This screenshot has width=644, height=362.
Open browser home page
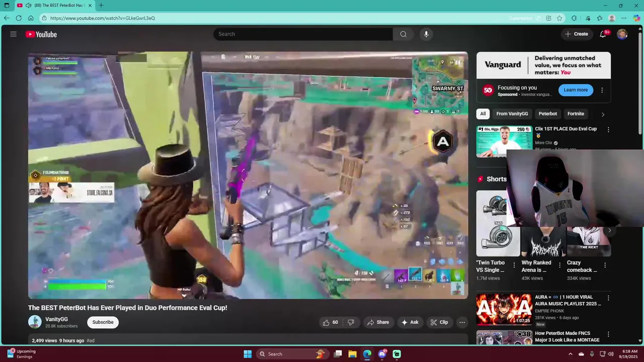(31, 18)
